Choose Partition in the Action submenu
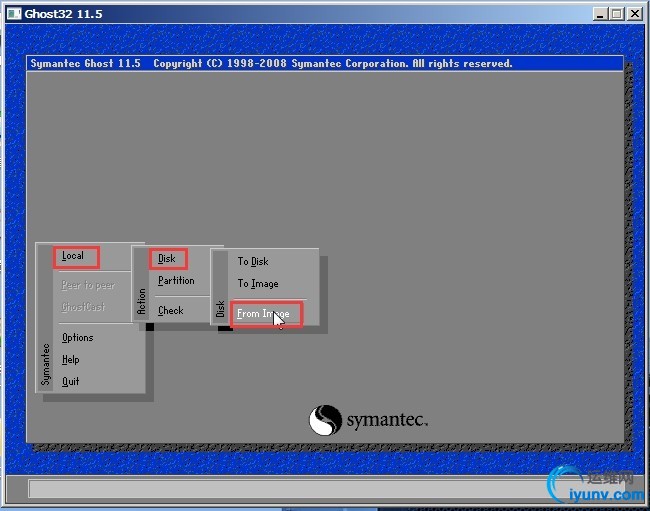This screenshot has height=511, width=650. pyautogui.click(x=176, y=281)
